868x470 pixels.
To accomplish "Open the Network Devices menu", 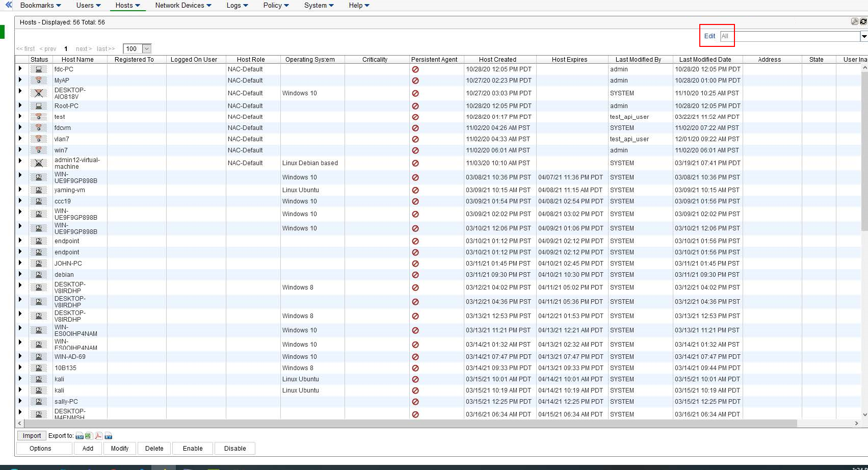I will coord(183,5).
